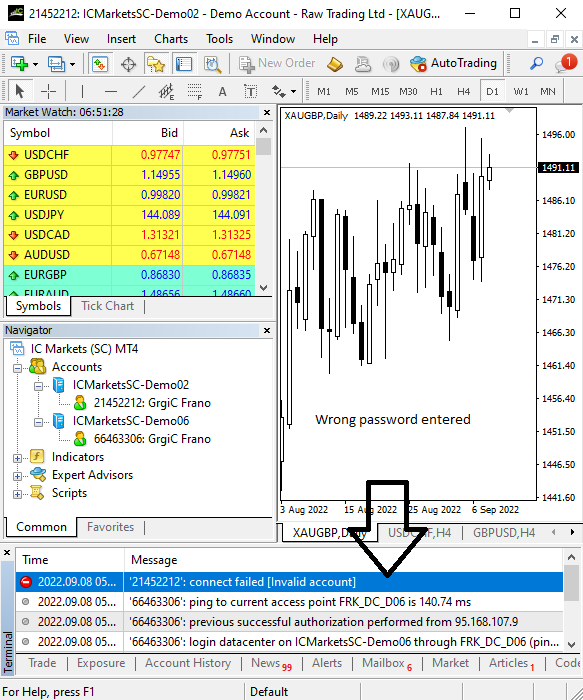Viewport: 583px width, 700px height.
Task: Toggle the Navigator star-folder icon
Action: [156, 64]
